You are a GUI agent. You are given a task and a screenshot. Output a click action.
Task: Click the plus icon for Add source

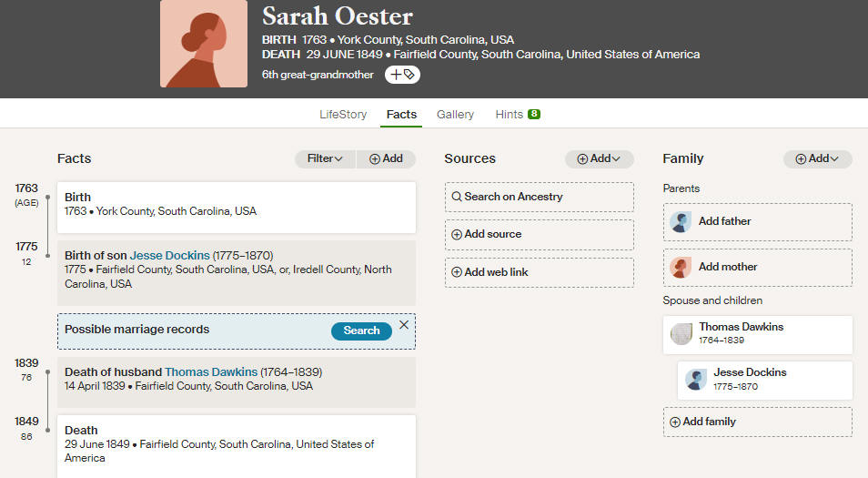pos(457,234)
